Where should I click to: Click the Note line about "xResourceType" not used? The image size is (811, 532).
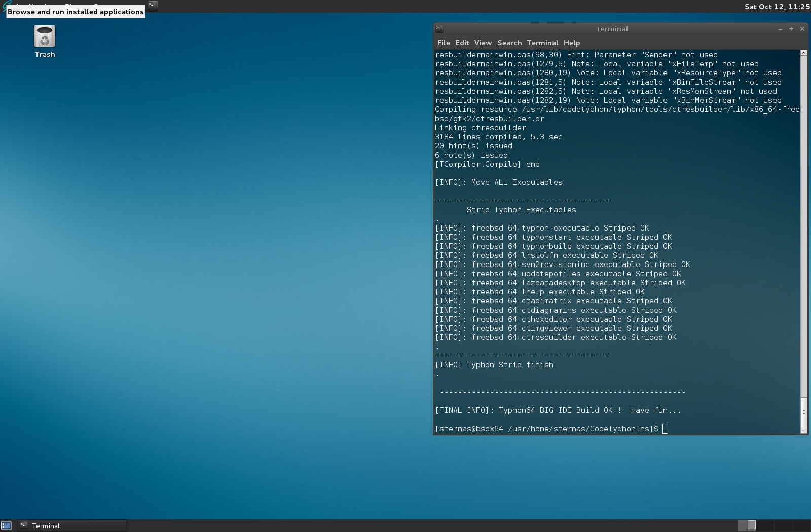coord(608,73)
